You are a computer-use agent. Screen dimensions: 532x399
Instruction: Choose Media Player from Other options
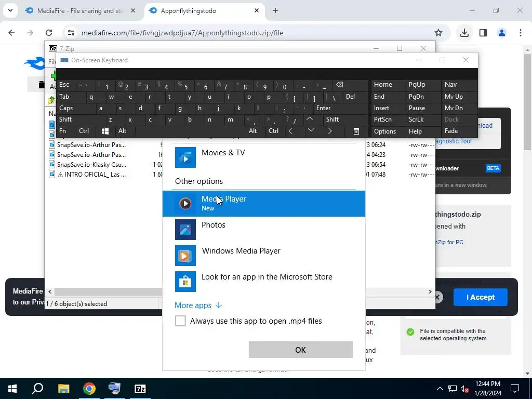point(263,204)
